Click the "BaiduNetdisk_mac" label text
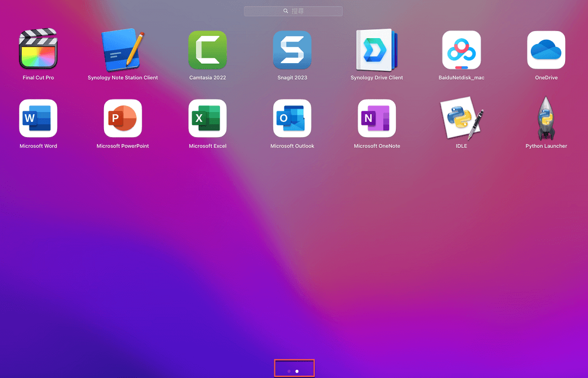The width and height of the screenshot is (588, 378). tap(461, 78)
